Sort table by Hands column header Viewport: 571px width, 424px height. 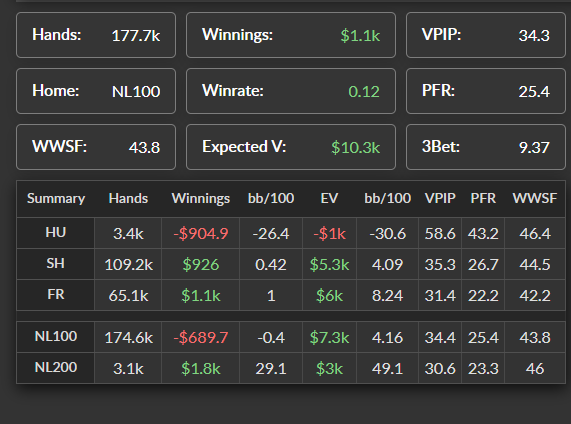coord(128,199)
